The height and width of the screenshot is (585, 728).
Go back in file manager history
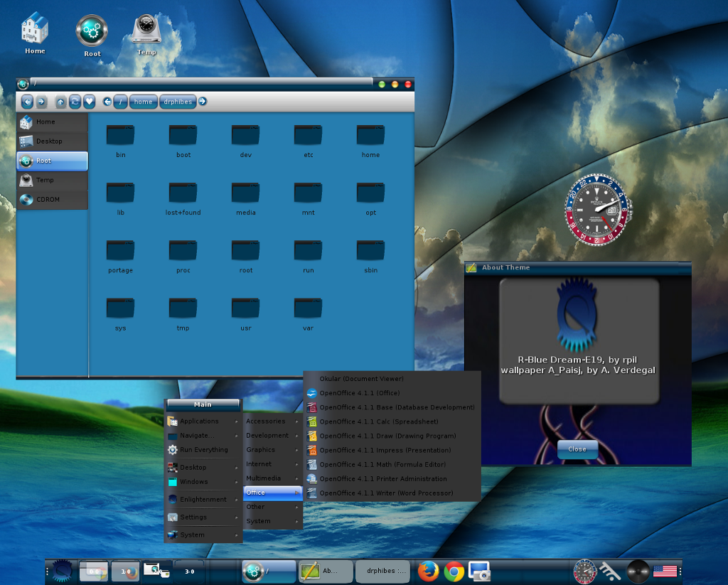pos(28,102)
